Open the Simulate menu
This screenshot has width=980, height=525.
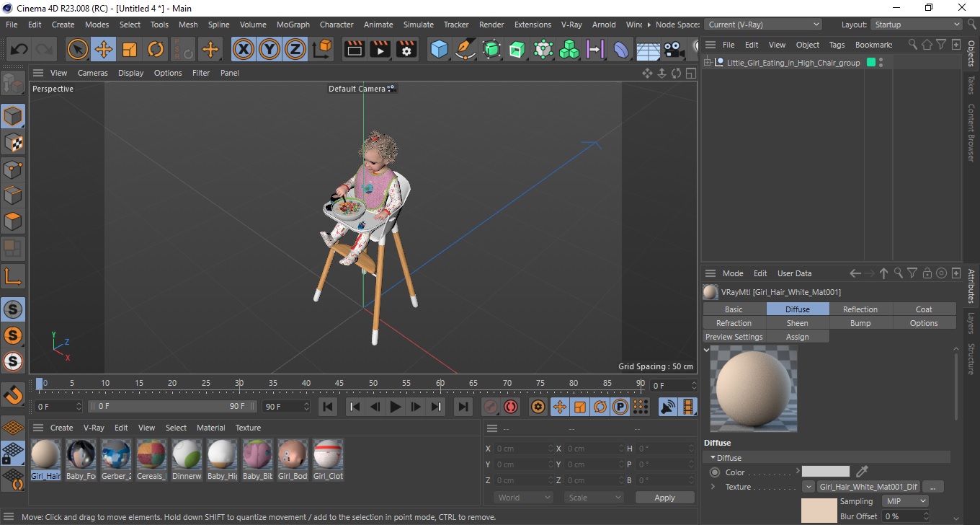pos(418,25)
